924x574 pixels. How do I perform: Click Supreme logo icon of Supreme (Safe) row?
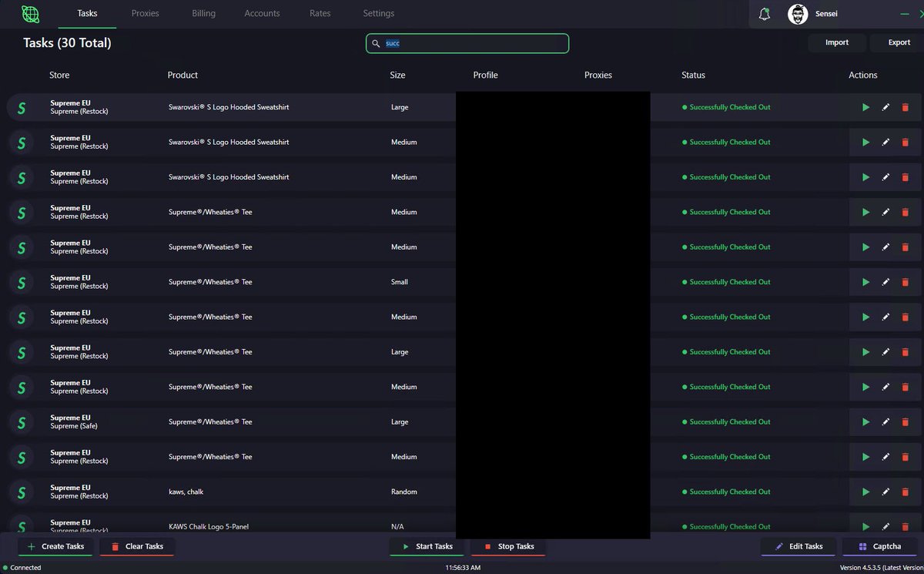tap(22, 422)
